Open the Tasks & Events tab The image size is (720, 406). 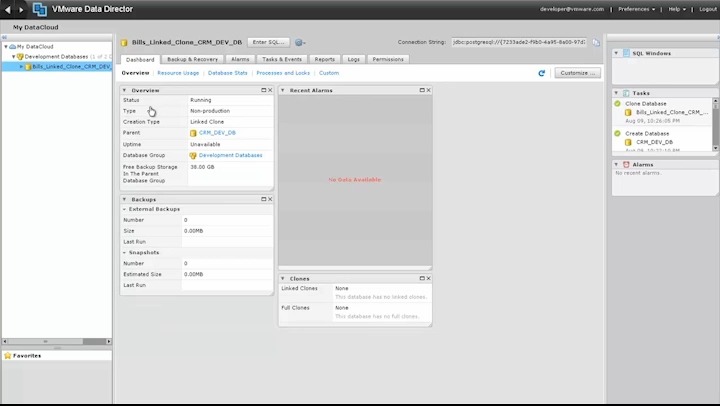pyautogui.click(x=282, y=59)
